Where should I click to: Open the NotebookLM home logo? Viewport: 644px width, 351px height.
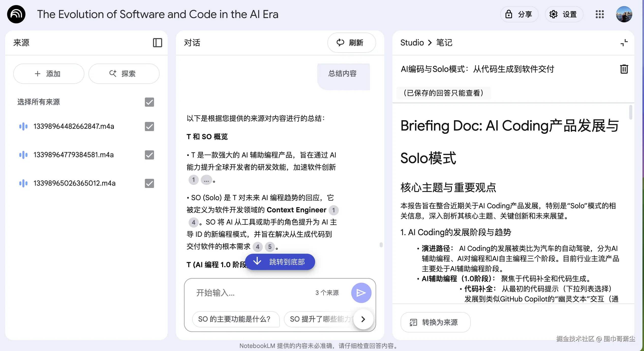pyautogui.click(x=16, y=14)
